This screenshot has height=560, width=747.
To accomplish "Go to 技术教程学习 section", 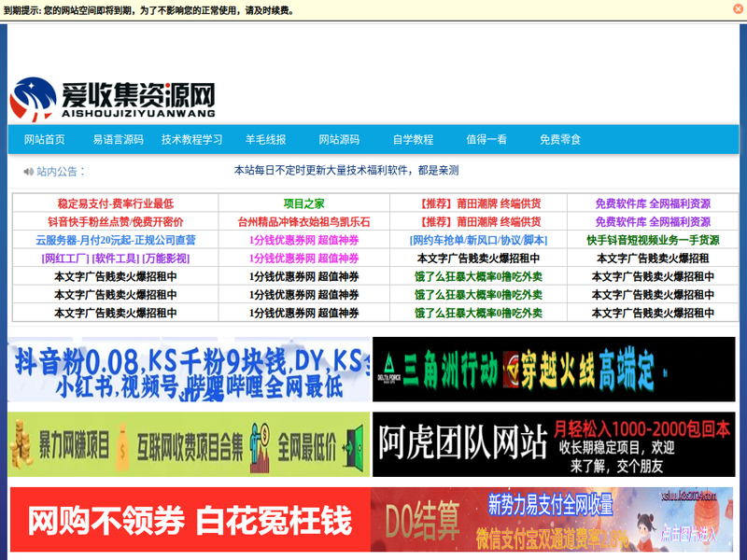I will point(192,139).
